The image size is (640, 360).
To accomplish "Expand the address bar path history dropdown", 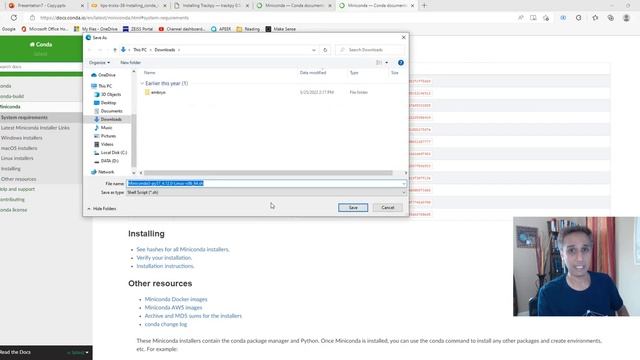I will pyautogui.click(x=313, y=50).
